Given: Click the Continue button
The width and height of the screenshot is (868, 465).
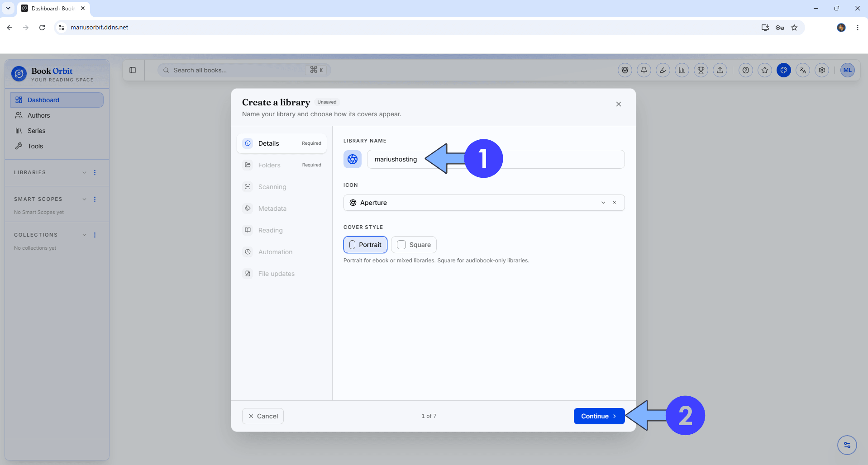Looking at the screenshot, I should click(599, 416).
